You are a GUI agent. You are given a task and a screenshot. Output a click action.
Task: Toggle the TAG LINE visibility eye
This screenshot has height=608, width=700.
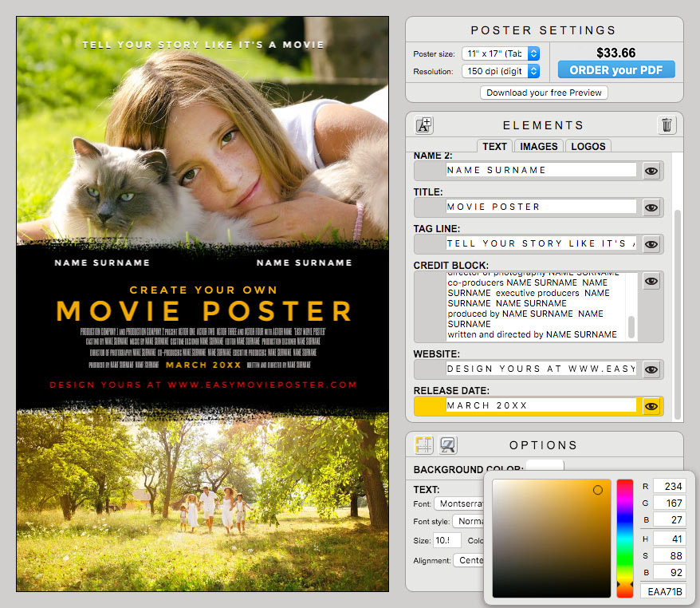click(x=651, y=244)
